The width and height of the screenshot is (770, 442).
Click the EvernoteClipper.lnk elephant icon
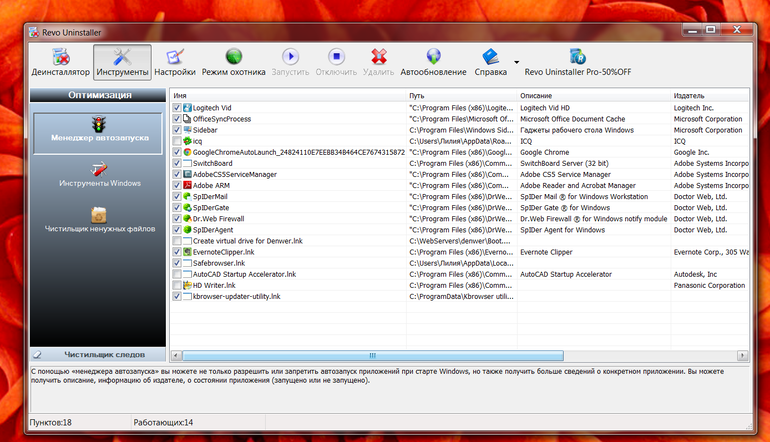[x=187, y=252]
